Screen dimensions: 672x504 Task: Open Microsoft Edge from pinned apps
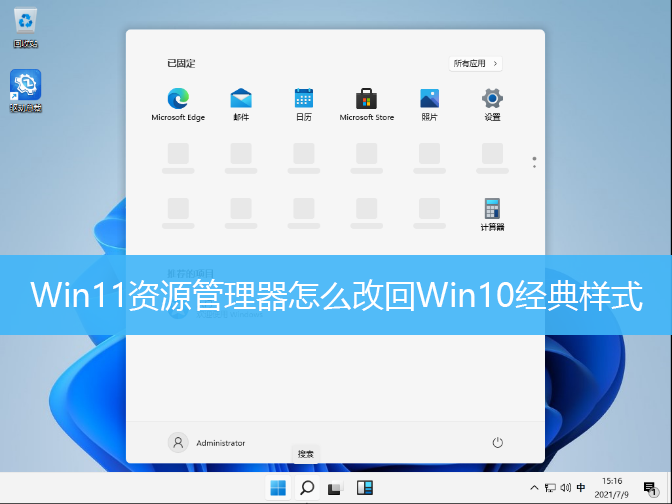click(x=178, y=99)
